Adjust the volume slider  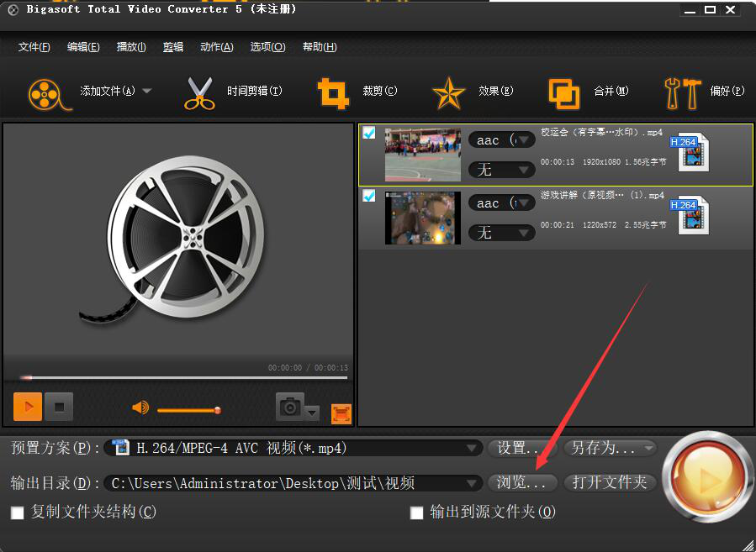189,410
